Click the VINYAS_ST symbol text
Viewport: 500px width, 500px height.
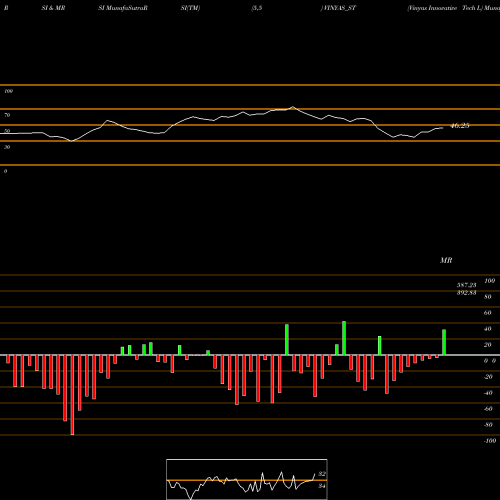pos(339,8)
